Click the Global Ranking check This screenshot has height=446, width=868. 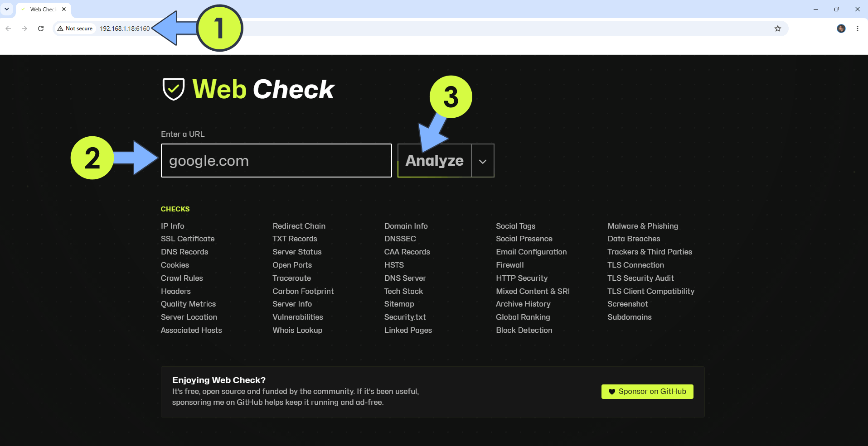pyautogui.click(x=523, y=317)
